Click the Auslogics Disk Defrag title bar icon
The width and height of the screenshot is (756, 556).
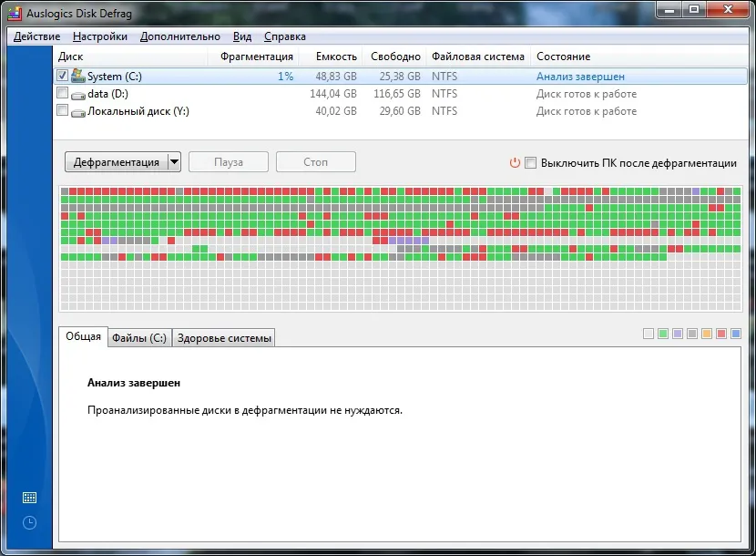tap(15, 13)
